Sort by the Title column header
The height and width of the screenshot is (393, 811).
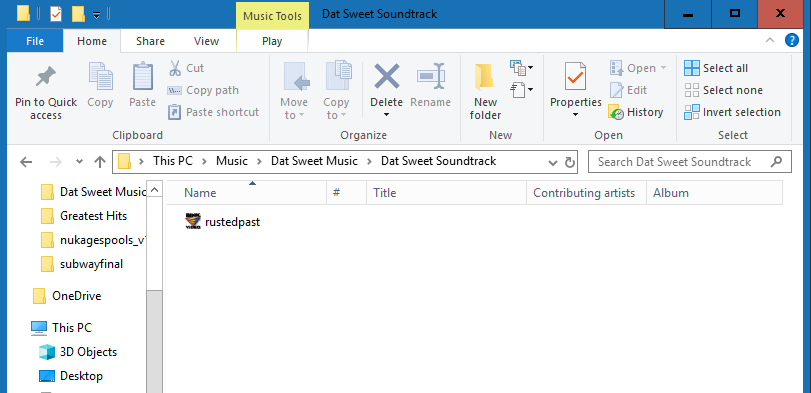click(x=446, y=193)
